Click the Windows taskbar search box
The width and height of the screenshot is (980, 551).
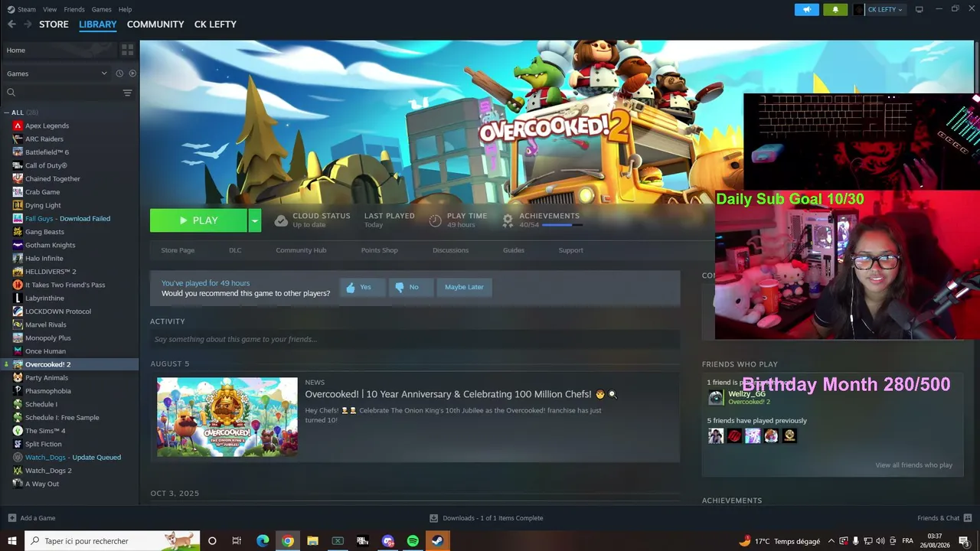tap(112, 541)
